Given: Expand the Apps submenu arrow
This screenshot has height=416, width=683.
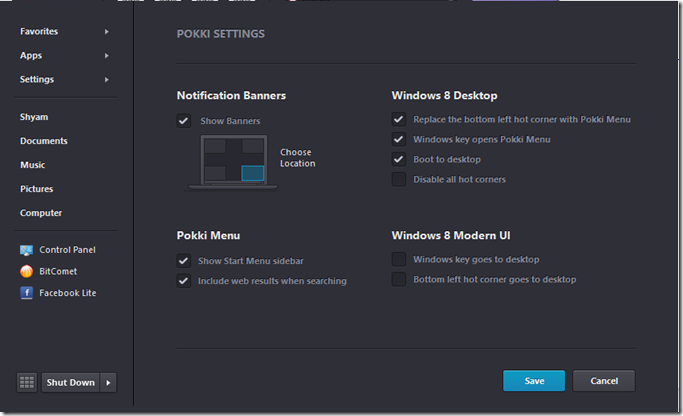Looking at the screenshot, I should (107, 55).
